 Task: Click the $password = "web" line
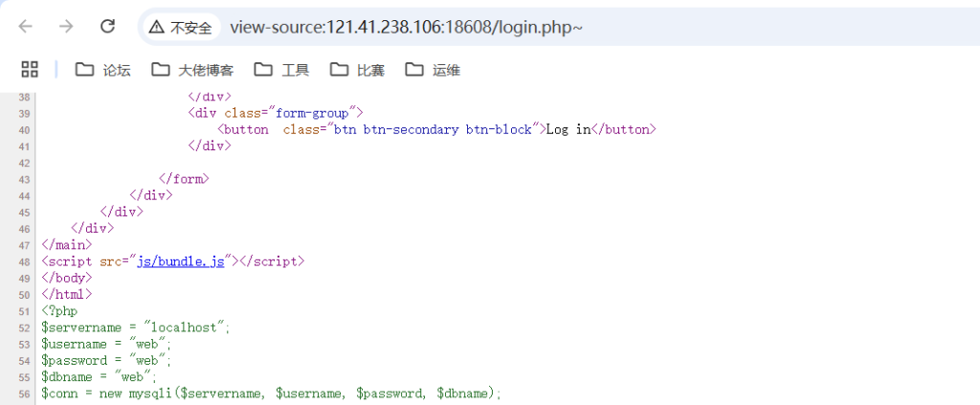coord(105,360)
